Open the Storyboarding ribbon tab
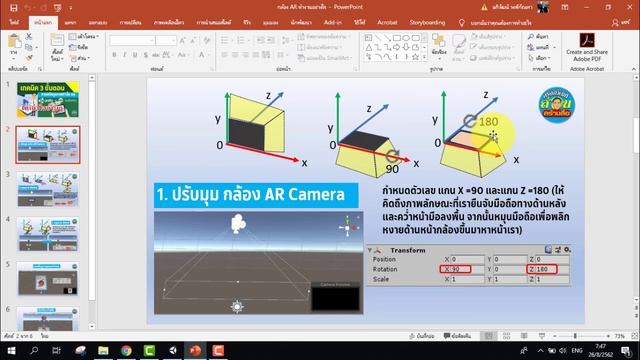Screen dimensions: 640x360 point(427,23)
